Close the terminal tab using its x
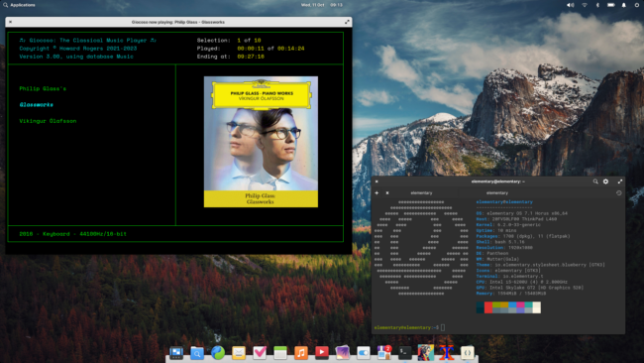 (387, 192)
